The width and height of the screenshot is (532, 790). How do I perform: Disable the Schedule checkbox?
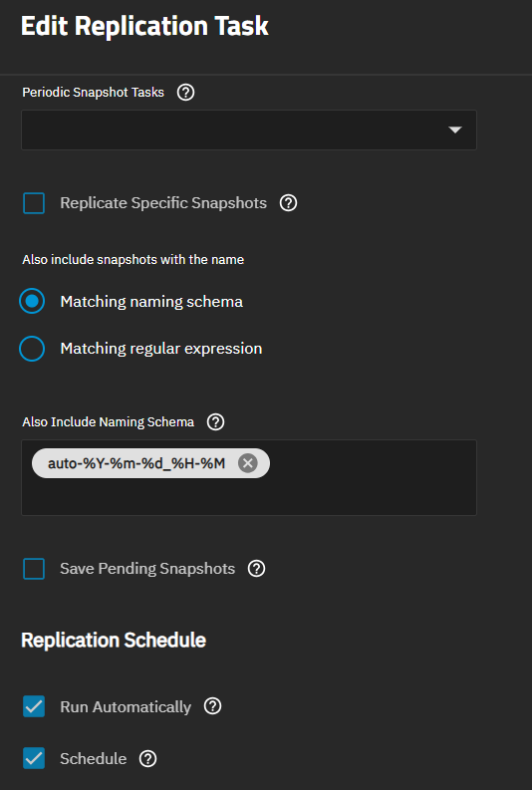[34, 758]
